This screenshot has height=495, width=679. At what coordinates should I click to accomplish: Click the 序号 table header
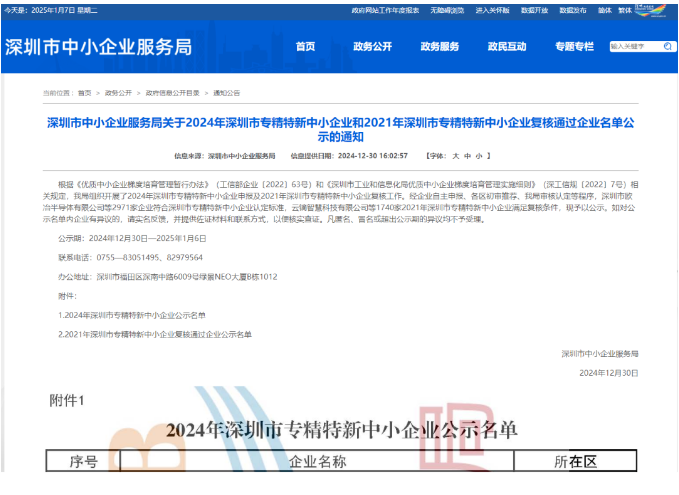83,461
